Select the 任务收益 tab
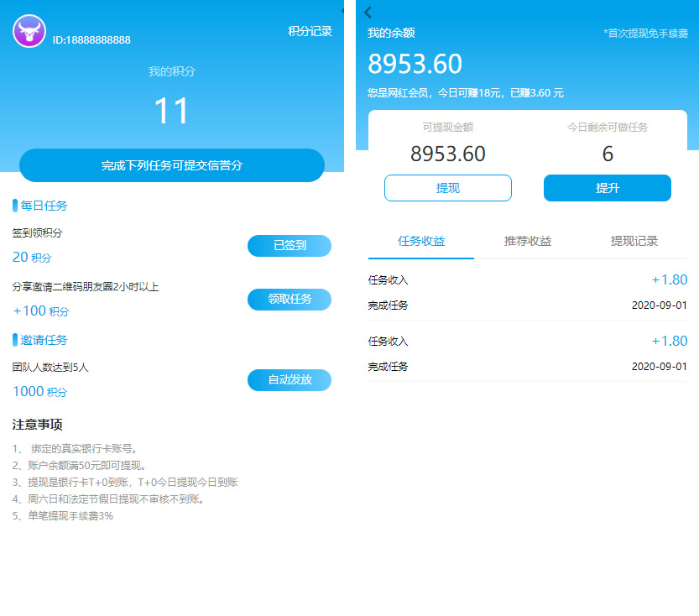699x616 pixels. click(x=420, y=242)
